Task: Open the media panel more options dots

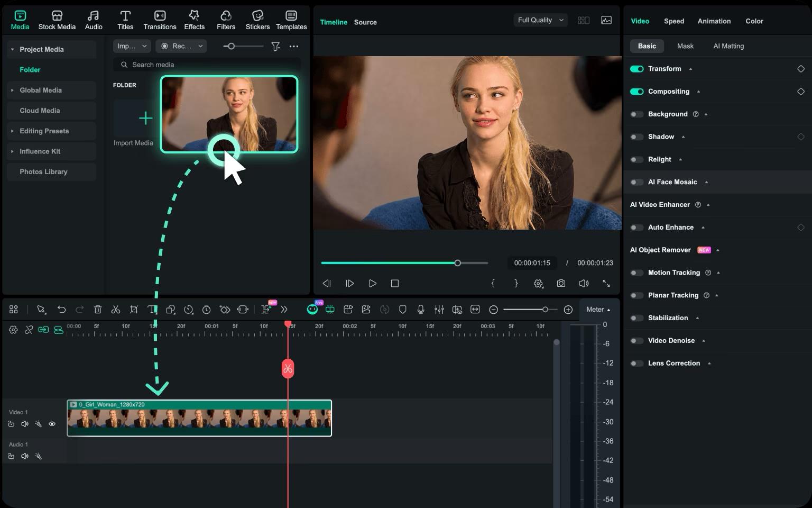Action: click(x=294, y=47)
